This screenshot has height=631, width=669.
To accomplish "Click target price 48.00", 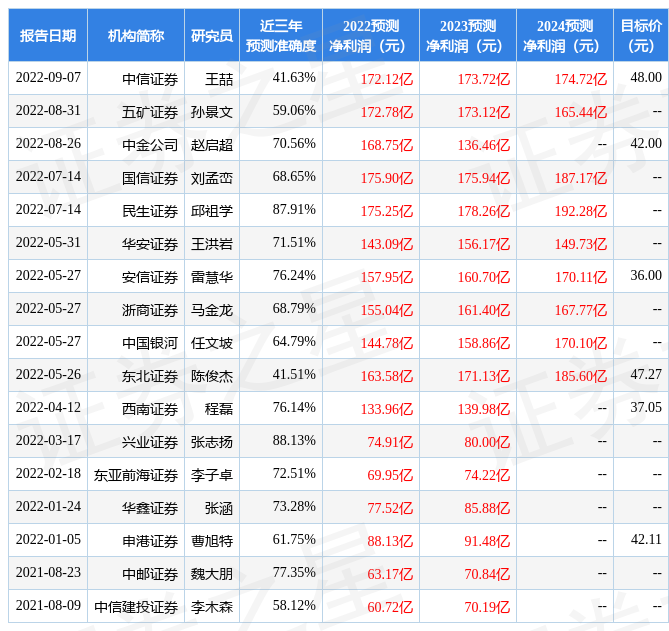I will coord(646,78).
